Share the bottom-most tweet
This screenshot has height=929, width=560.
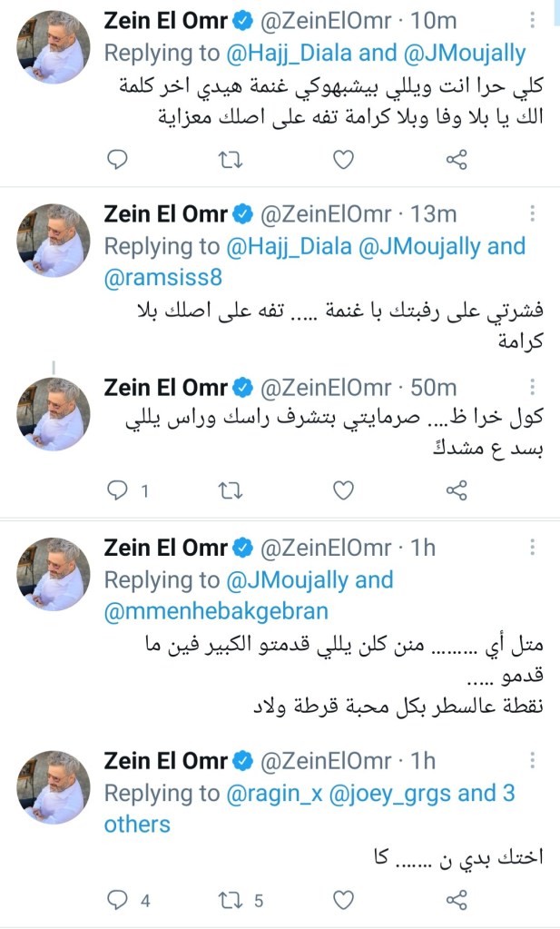point(456,899)
